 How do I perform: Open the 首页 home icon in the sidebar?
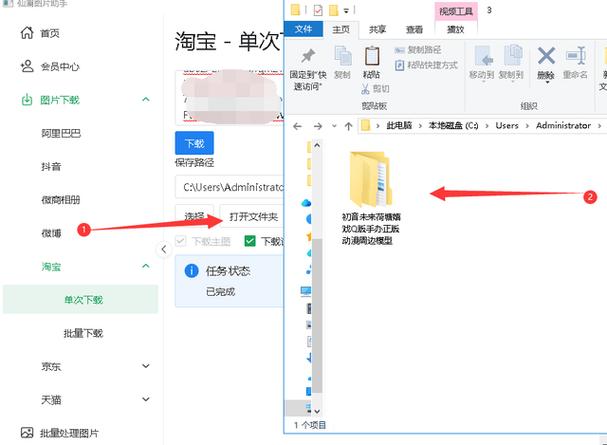tap(27, 33)
